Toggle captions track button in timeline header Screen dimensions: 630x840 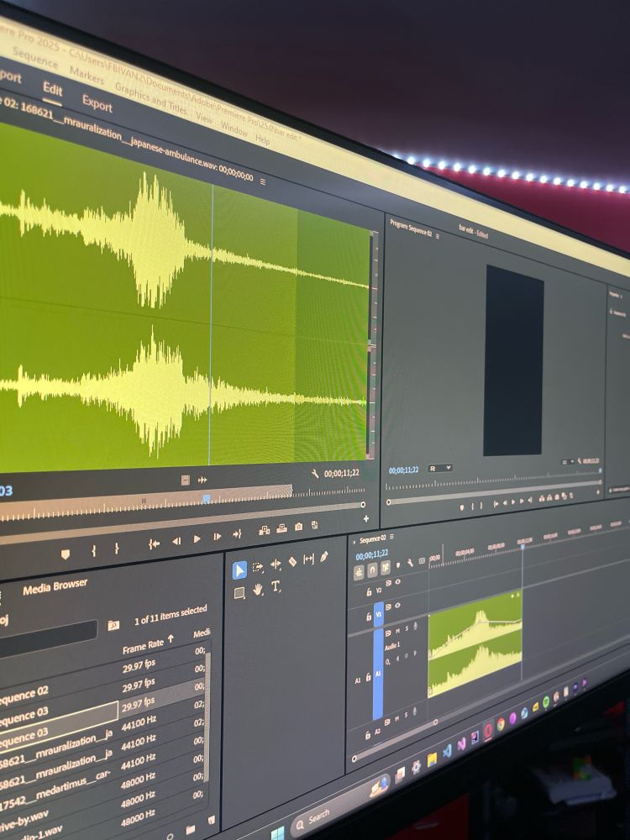[422, 561]
